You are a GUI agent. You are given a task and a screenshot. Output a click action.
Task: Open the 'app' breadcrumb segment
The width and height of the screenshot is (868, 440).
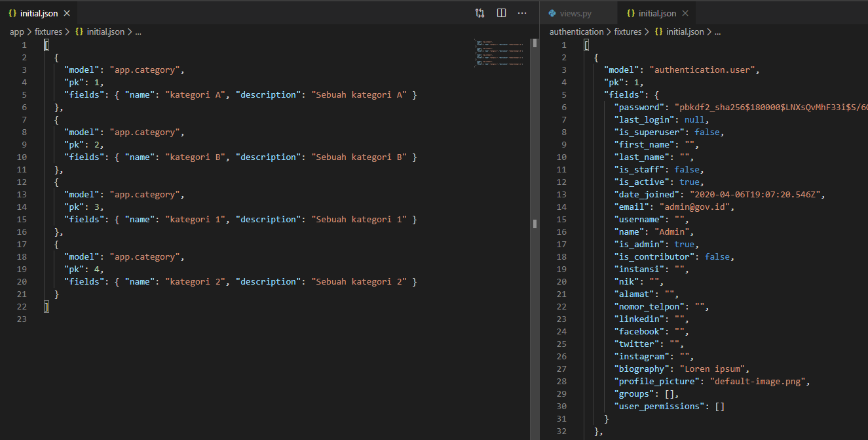pyautogui.click(x=16, y=31)
